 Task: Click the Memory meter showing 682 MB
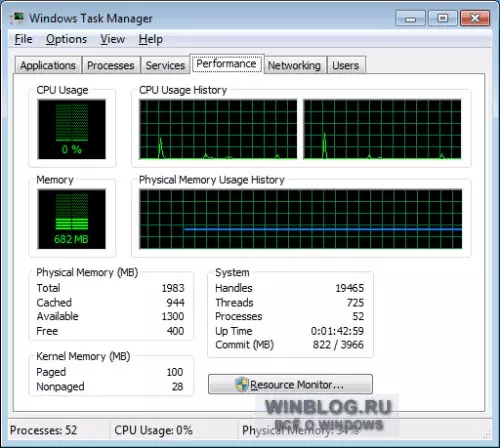point(72,219)
